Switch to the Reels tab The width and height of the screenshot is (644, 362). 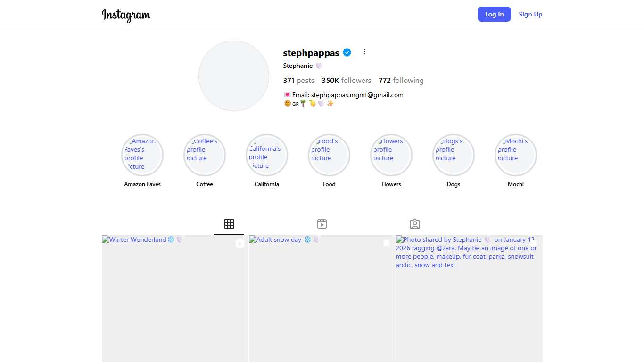click(322, 224)
